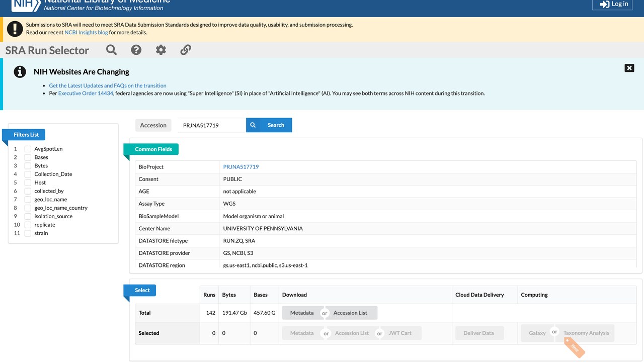Open the Executive Order 14434 link
The image size is (644, 362).
(86, 93)
